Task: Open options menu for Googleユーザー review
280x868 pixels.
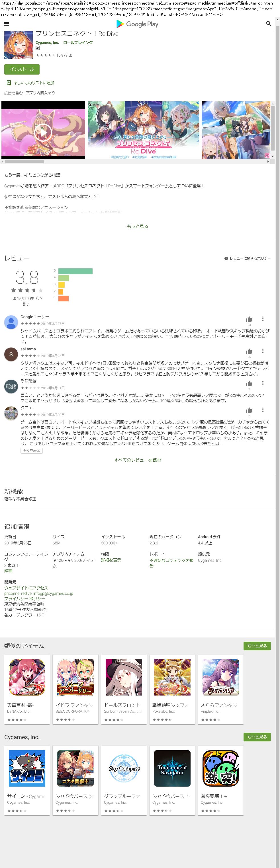Action: coord(263,319)
